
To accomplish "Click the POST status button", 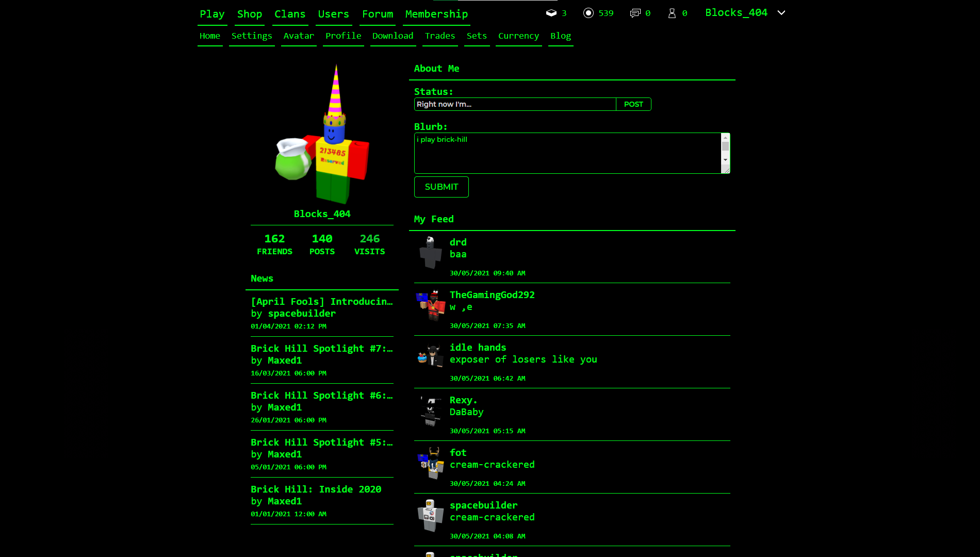I will tap(633, 104).
